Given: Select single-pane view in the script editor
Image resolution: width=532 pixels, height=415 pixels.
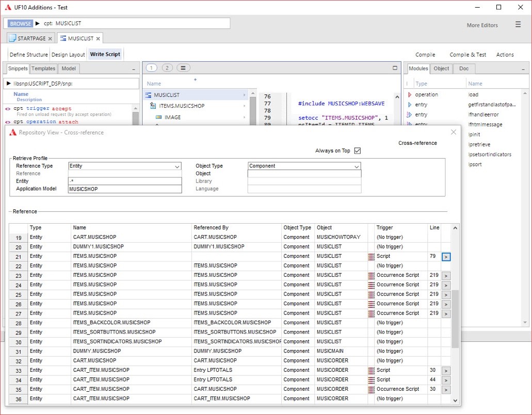Looking at the screenshot, I should (151, 68).
